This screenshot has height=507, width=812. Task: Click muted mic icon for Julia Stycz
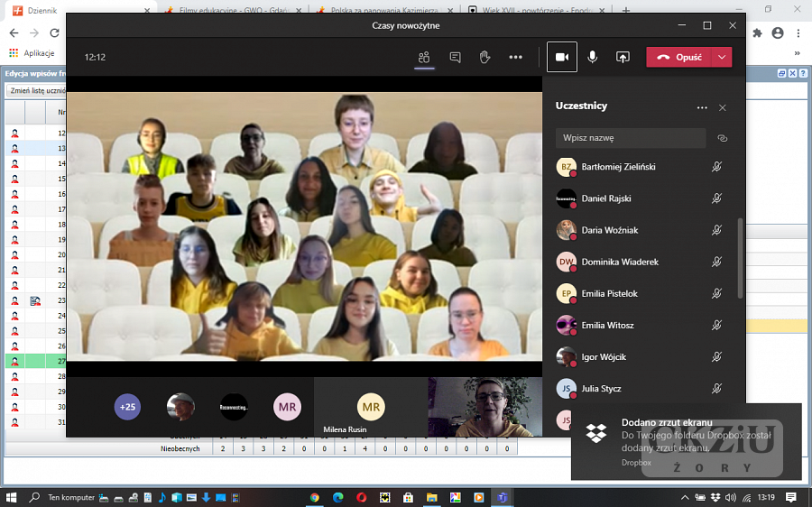(716, 389)
